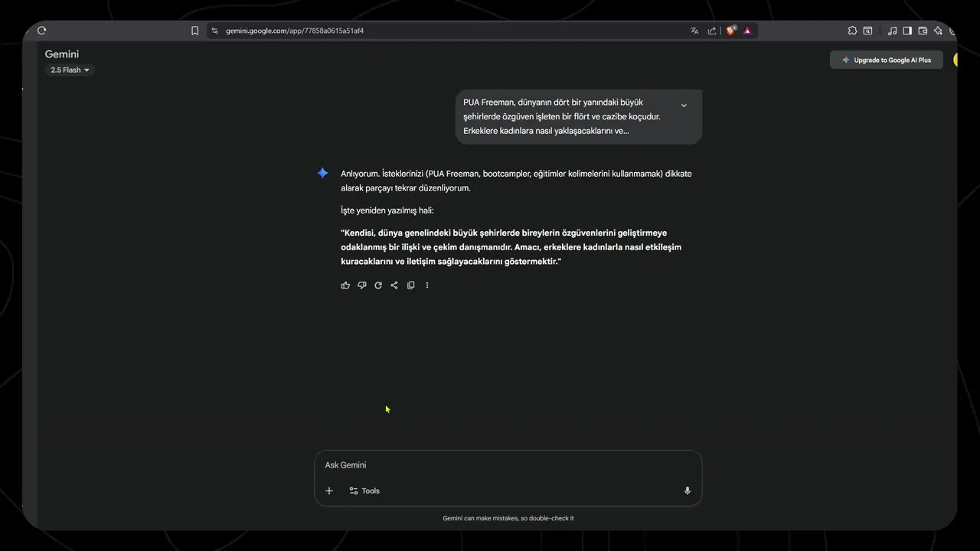The width and height of the screenshot is (980, 551).
Task: Click the share page icon in the address bar
Action: tap(712, 31)
